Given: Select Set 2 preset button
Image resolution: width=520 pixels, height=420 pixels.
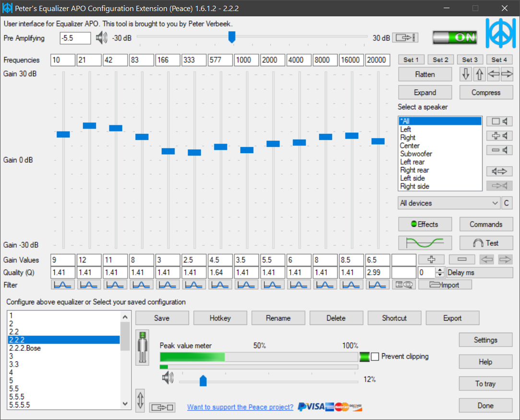Looking at the screenshot, I should coord(440,60).
